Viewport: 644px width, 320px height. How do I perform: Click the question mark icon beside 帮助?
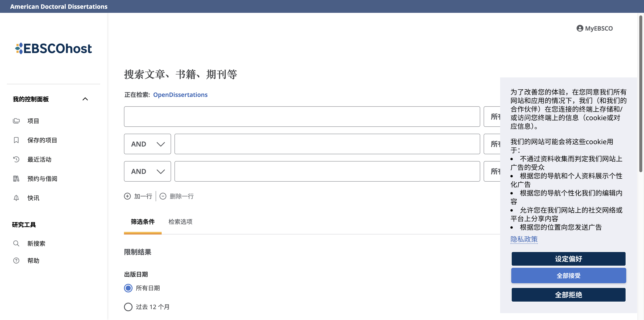[16, 261]
